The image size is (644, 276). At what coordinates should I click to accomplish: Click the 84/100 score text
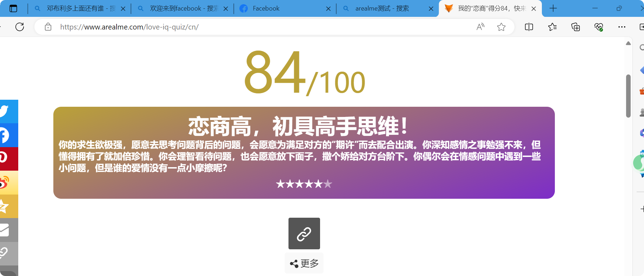pyautogui.click(x=305, y=73)
